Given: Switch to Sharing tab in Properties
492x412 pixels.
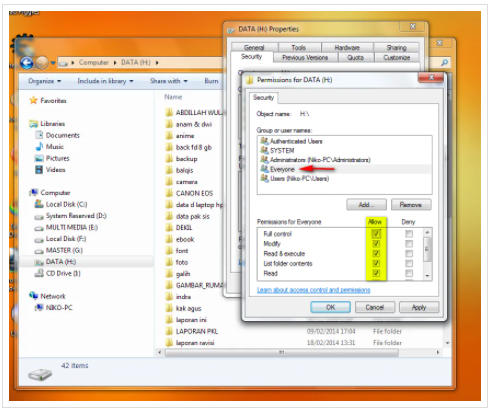Looking at the screenshot, I should (x=396, y=47).
